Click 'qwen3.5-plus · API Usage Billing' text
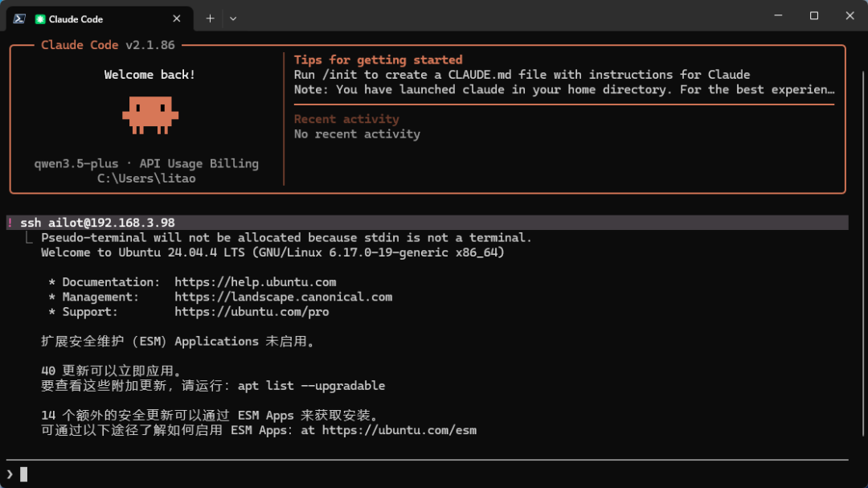Image resolution: width=868 pixels, height=488 pixels. [x=146, y=163]
